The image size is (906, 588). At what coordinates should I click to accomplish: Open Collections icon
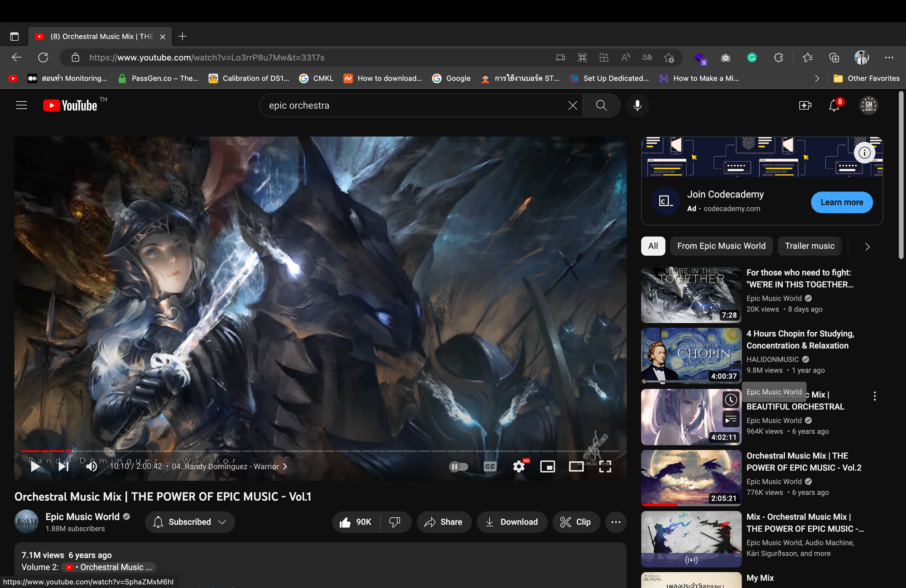click(x=834, y=57)
